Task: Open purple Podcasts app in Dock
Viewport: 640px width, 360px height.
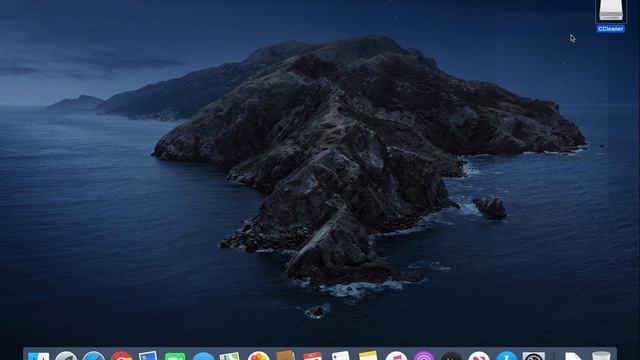Action: point(424,356)
